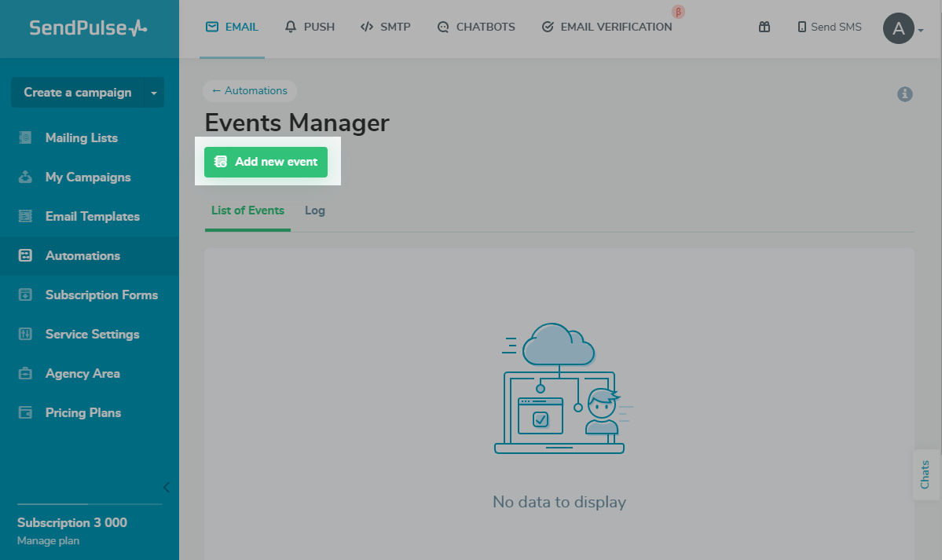
Task: Open the Create a campaign dropdown arrow
Action: click(x=152, y=92)
